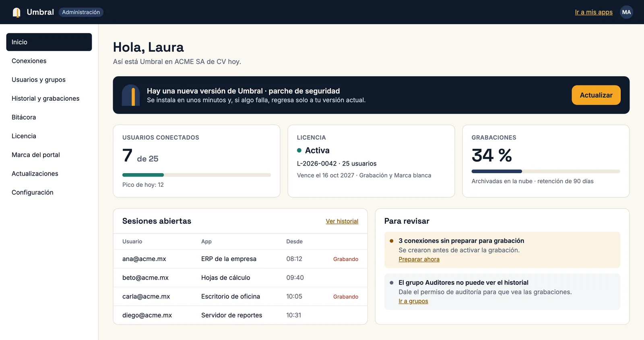This screenshot has height=340, width=644.
Task: Click '3 conexiones sin preparar para grabación' alert
Action: (461, 241)
